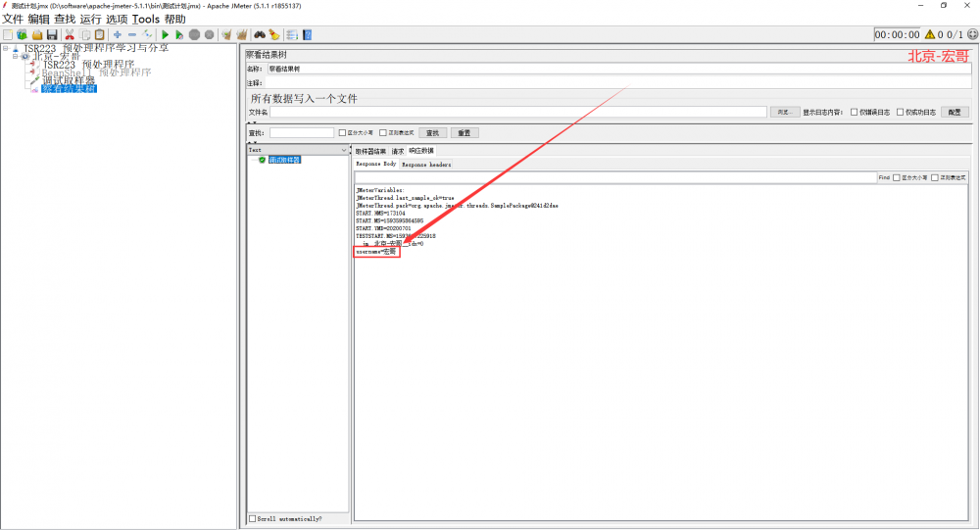Screen dimensions: 980x530
Task: Switch to 请求 tab
Action: pyautogui.click(x=398, y=151)
